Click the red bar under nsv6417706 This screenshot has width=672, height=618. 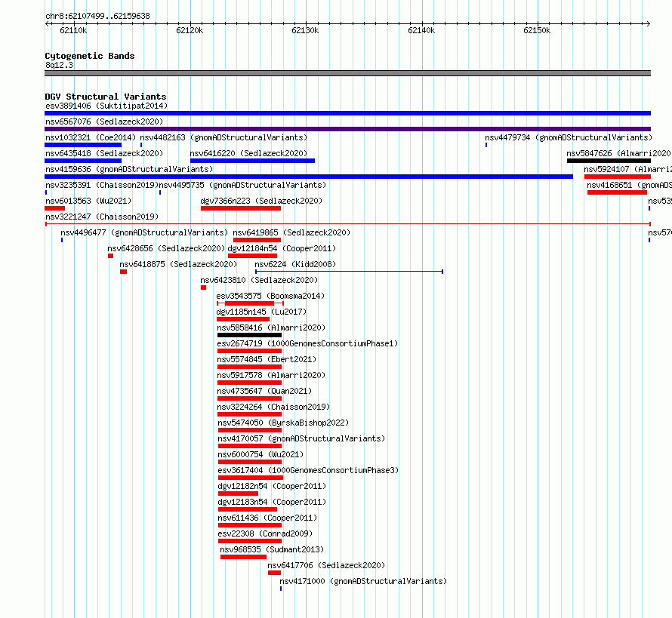click(274, 573)
